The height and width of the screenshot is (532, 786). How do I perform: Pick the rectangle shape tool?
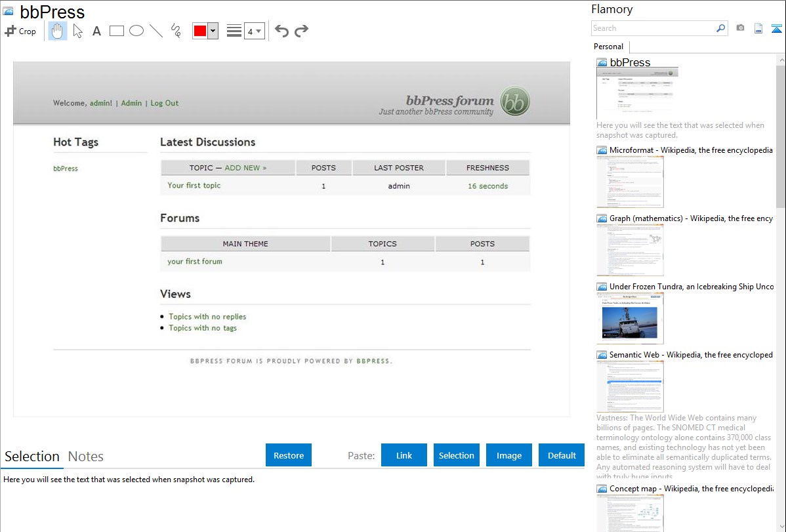coord(117,31)
